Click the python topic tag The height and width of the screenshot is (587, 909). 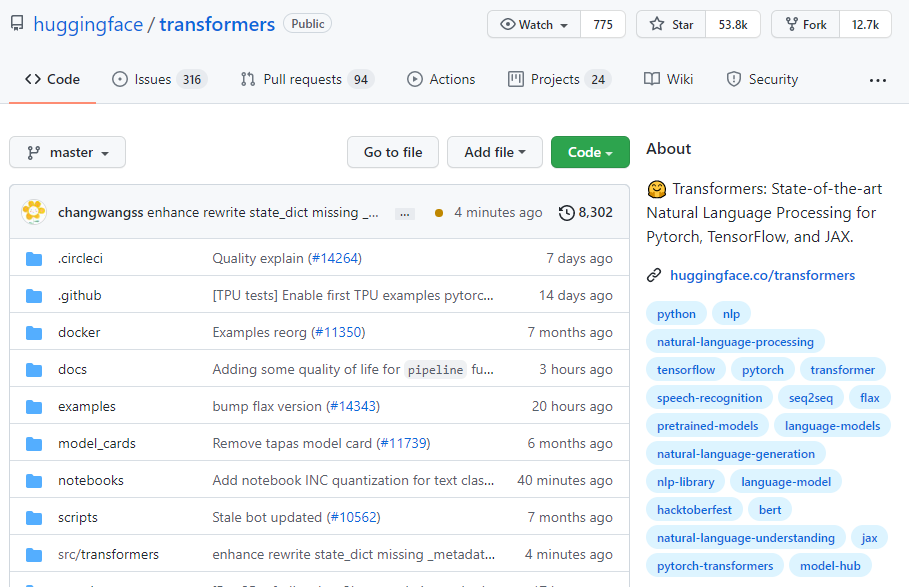(676, 314)
